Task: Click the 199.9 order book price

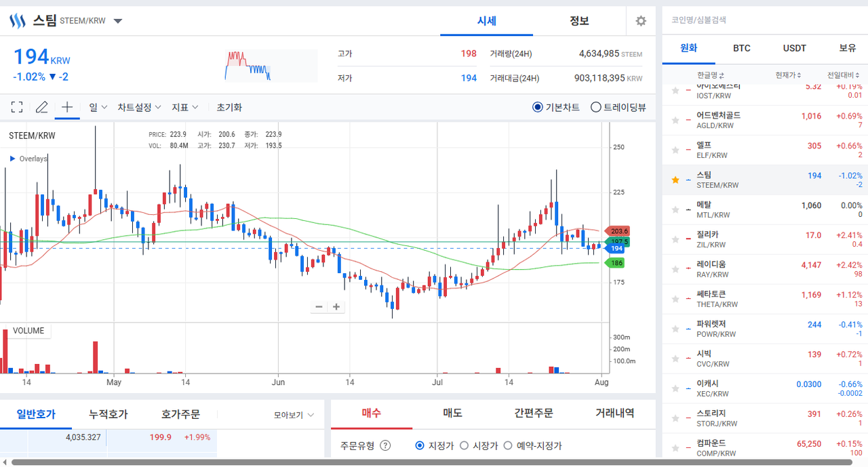Action: point(160,437)
